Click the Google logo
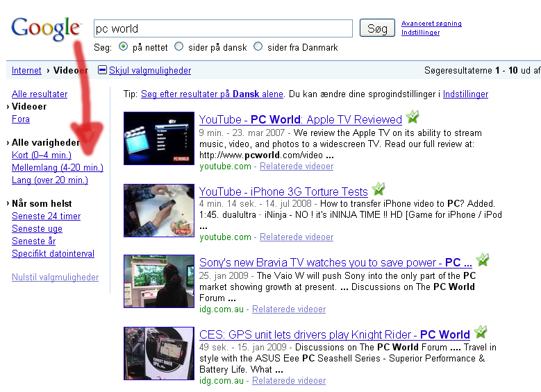Viewport: 541px width, 392px height. 45,28
